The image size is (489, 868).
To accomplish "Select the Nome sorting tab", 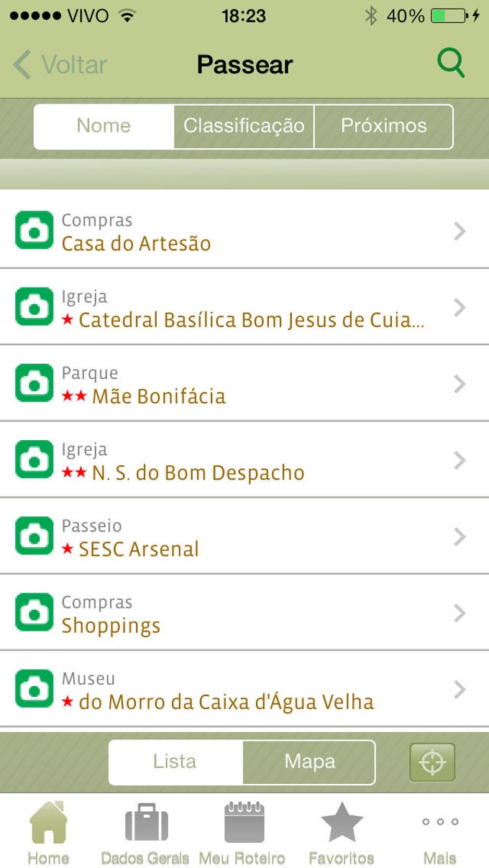I will pyautogui.click(x=103, y=127).
